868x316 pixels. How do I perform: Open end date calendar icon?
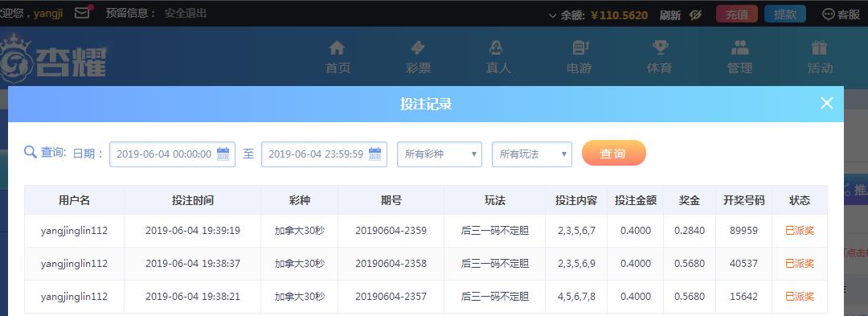click(375, 154)
